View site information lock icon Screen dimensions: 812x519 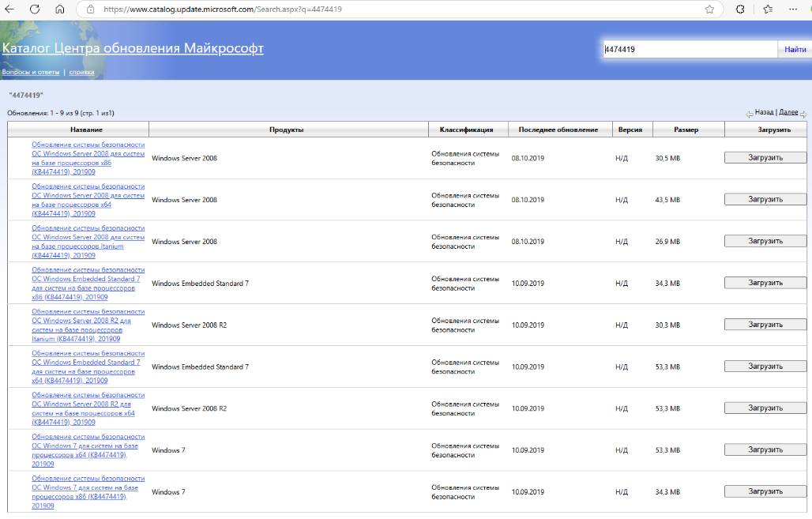(x=91, y=9)
